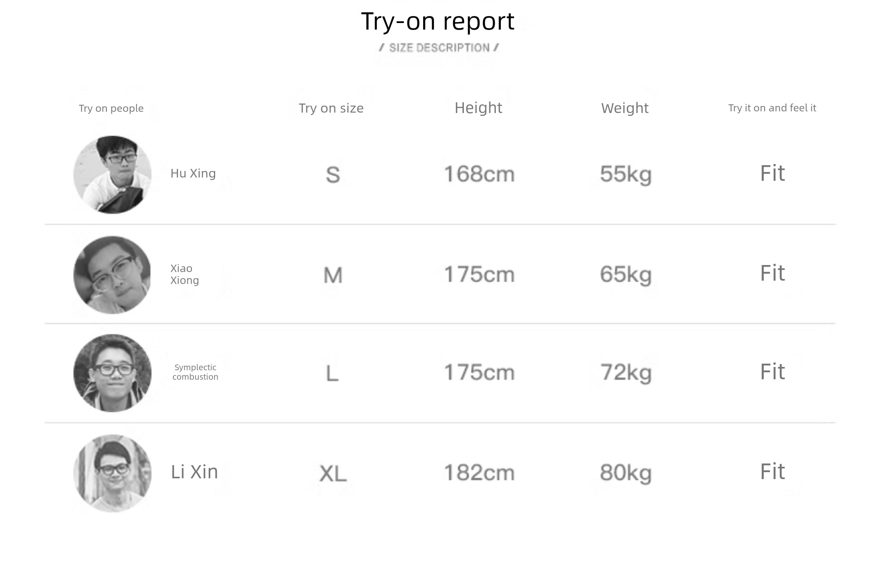The height and width of the screenshot is (588, 880).
Task: Click the name Hu Xing
Action: (x=193, y=173)
